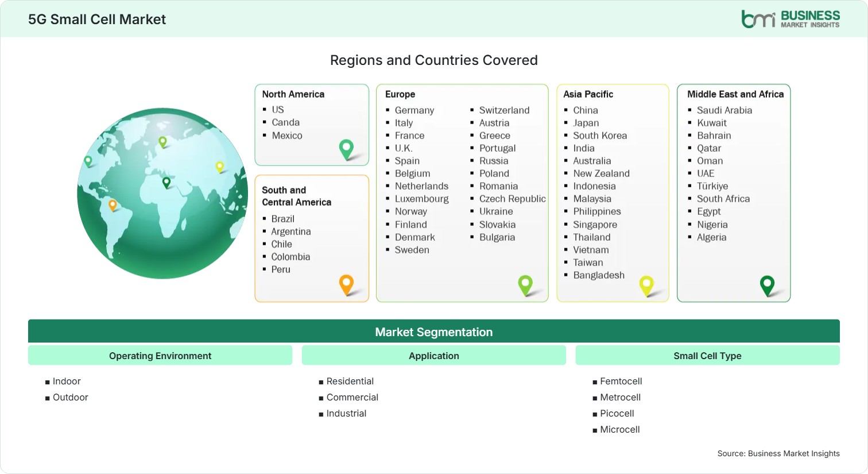Click 'South Africa' in the country list

point(723,199)
